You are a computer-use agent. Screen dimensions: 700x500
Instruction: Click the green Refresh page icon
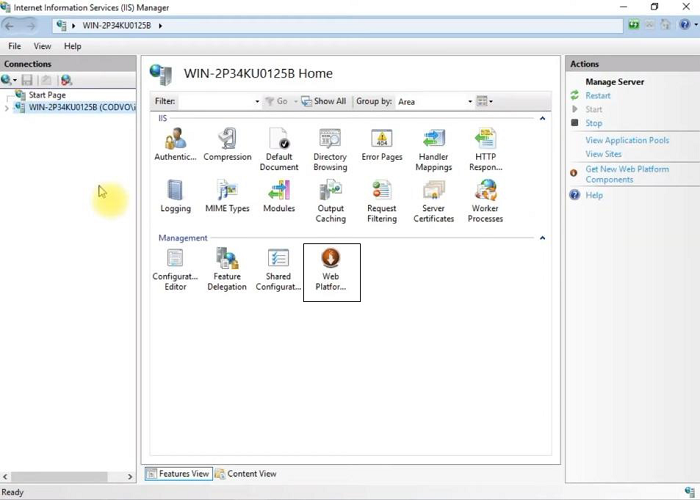(634, 25)
